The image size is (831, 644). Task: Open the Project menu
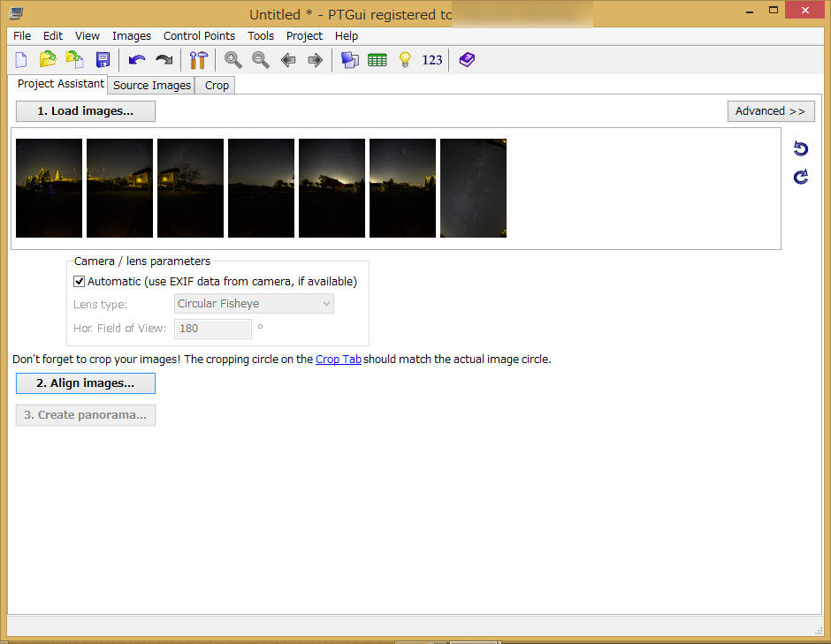pos(304,35)
